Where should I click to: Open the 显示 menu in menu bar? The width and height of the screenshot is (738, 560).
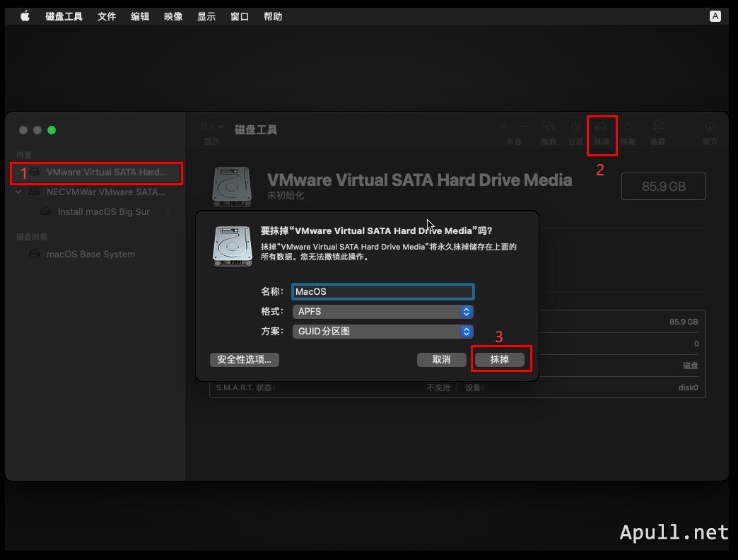pyautogui.click(x=206, y=16)
